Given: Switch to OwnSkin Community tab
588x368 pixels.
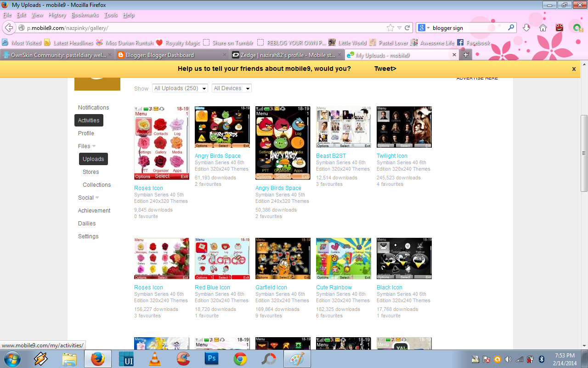Looking at the screenshot, I should [57, 55].
